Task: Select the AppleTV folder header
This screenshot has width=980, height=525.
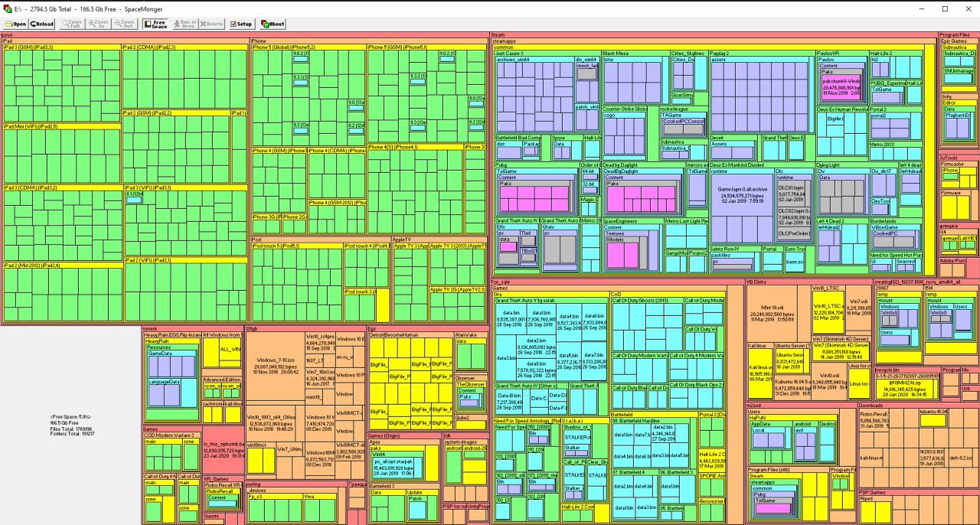Action: coord(439,240)
